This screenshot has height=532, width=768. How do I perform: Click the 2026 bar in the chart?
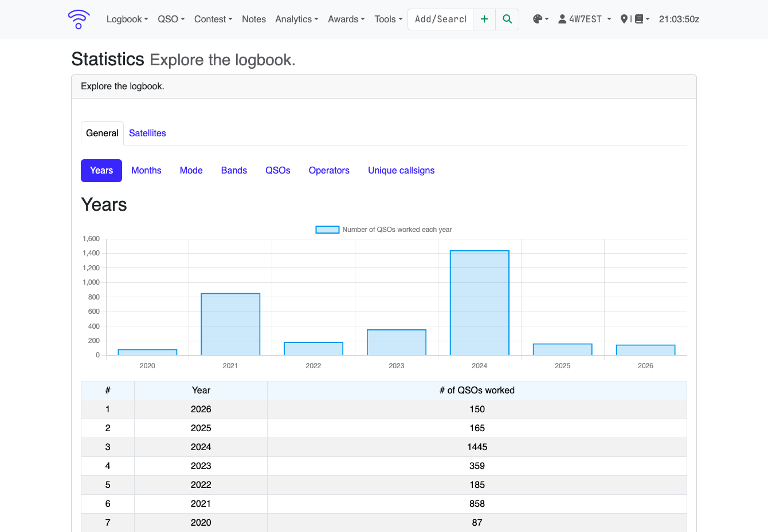tap(646, 350)
